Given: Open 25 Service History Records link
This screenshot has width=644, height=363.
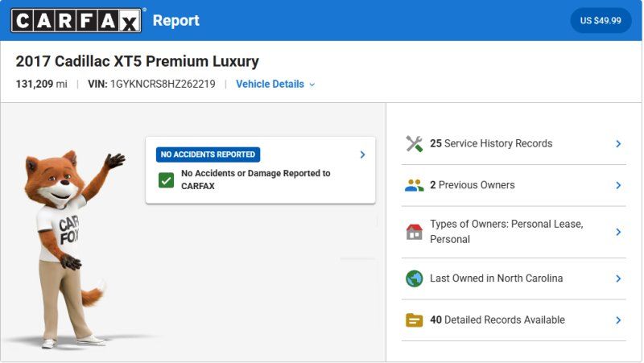Looking at the screenshot, I should pos(491,143).
